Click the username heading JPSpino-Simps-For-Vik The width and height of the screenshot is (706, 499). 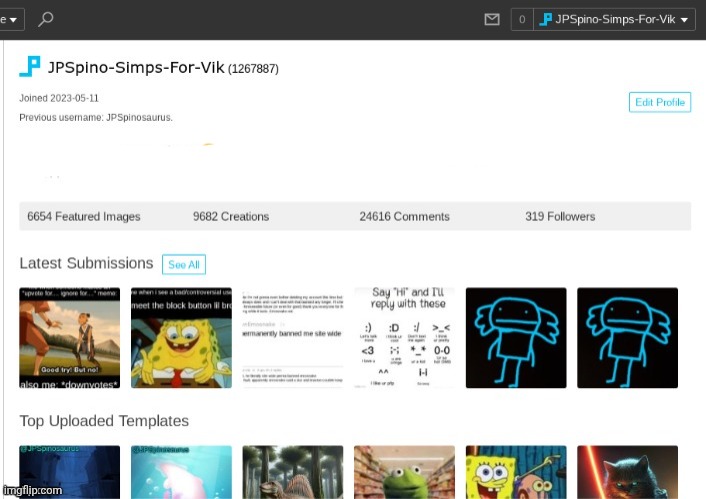[x=136, y=67]
